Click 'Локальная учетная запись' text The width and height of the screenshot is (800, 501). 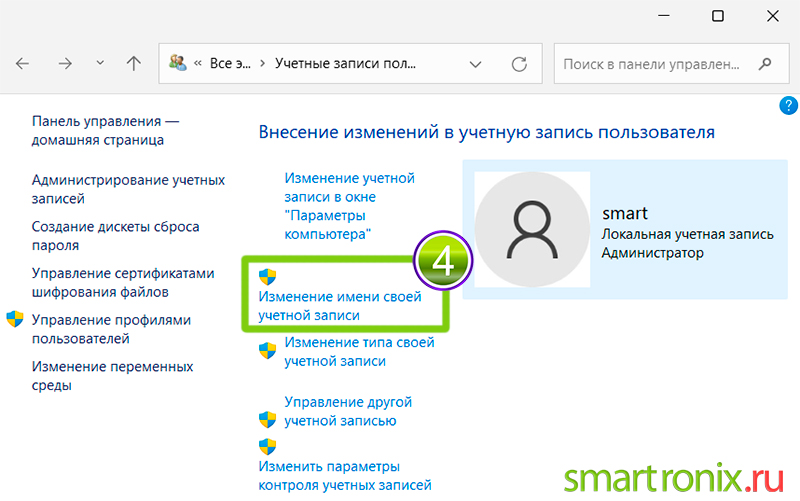(688, 234)
